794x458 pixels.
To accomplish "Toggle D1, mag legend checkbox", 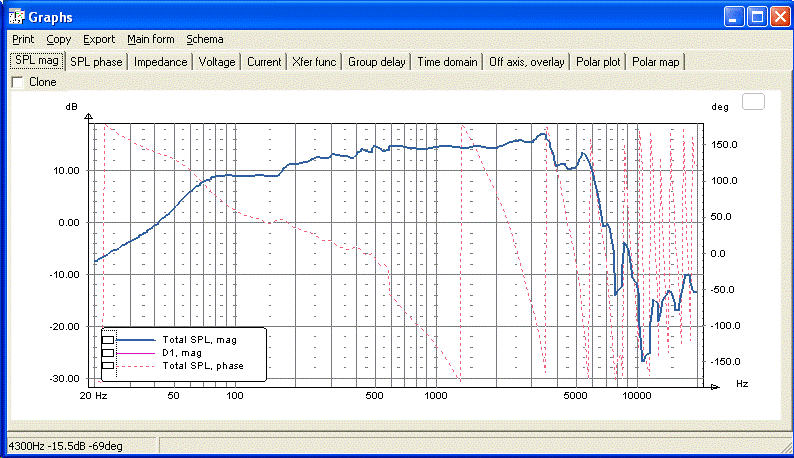I will tap(108, 353).
